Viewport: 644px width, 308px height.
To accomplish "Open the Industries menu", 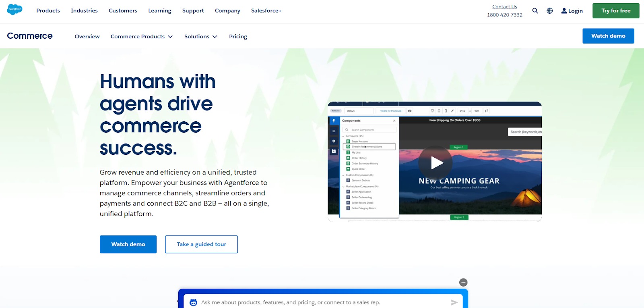I will [x=85, y=11].
